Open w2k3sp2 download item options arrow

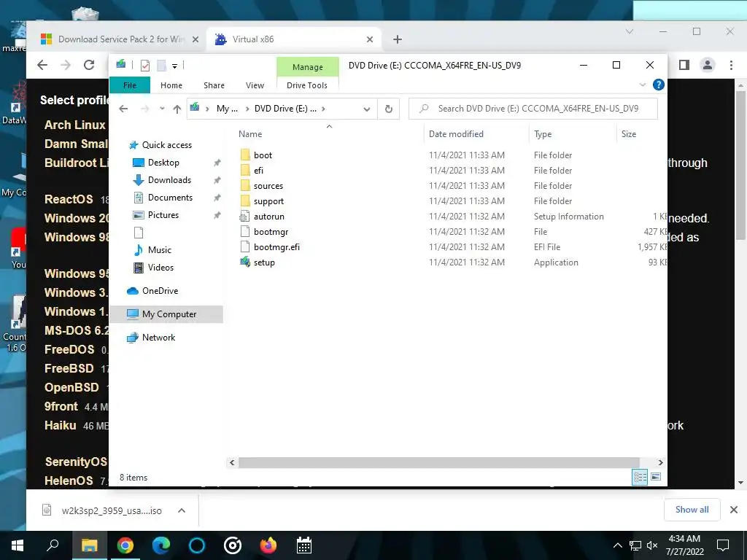(x=182, y=510)
